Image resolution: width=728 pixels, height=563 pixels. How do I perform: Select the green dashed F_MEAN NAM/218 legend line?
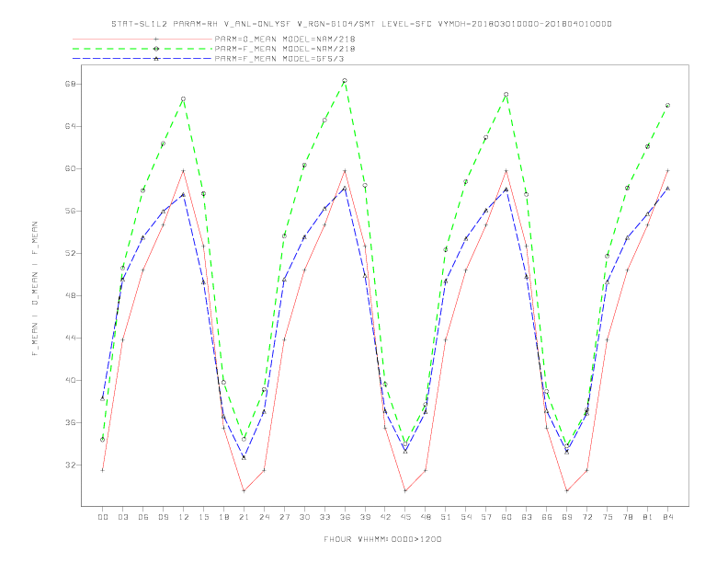pos(142,49)
